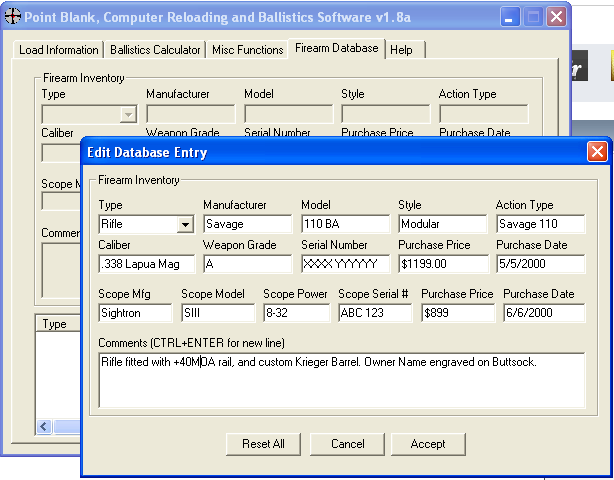Click the scope Purchase Date field 6/6/2000

(544, 313)
